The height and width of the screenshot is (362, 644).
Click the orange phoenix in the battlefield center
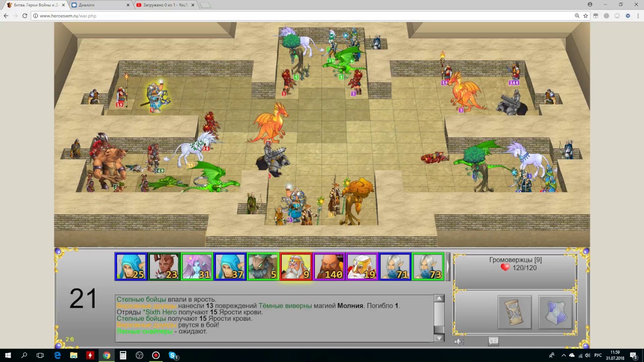(271, 123)
